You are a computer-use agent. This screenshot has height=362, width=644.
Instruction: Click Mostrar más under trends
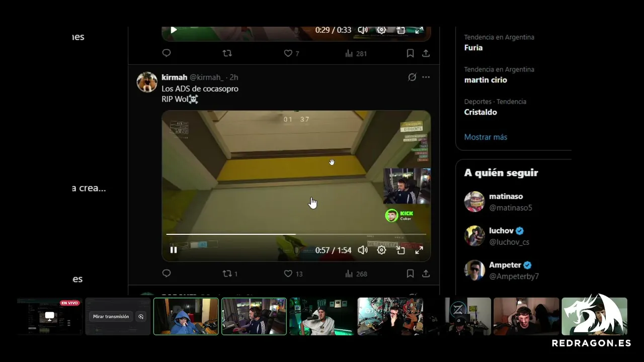point(486,137)
